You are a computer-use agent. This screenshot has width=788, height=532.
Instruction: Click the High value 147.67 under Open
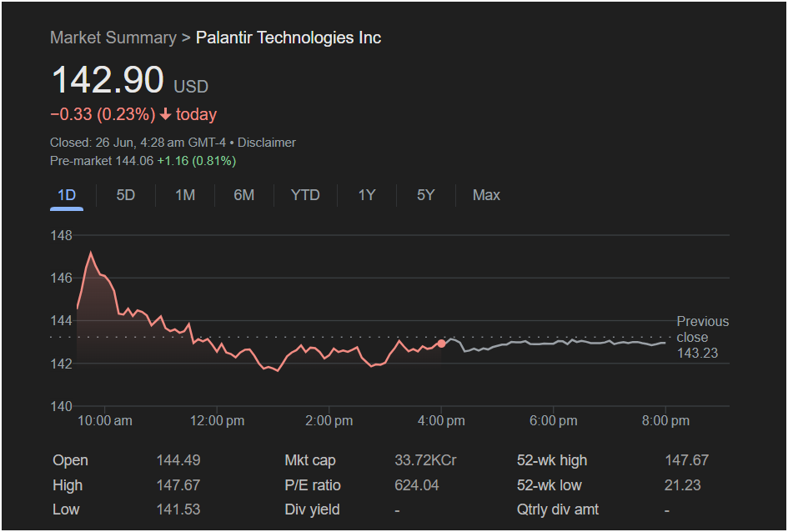tap(178, 485)
